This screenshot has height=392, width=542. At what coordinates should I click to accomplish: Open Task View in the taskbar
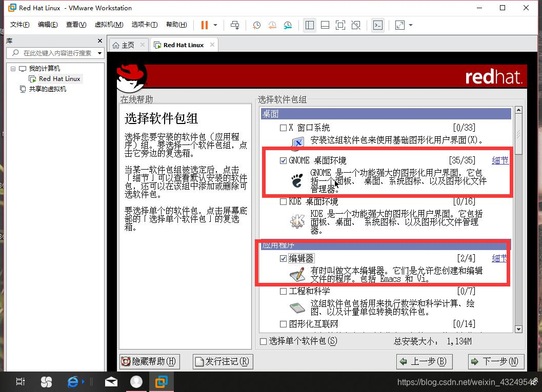(21, 382)
